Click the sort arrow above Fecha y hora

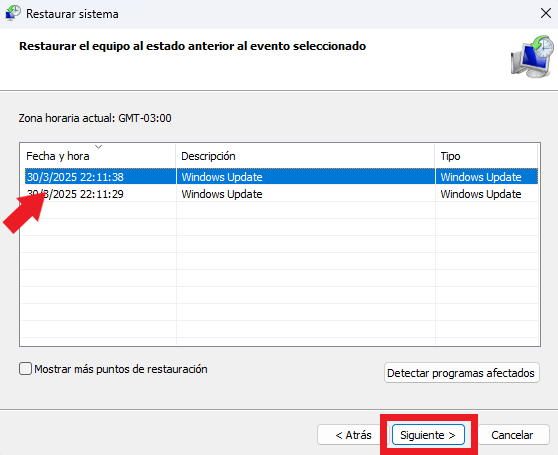(99, 147)
